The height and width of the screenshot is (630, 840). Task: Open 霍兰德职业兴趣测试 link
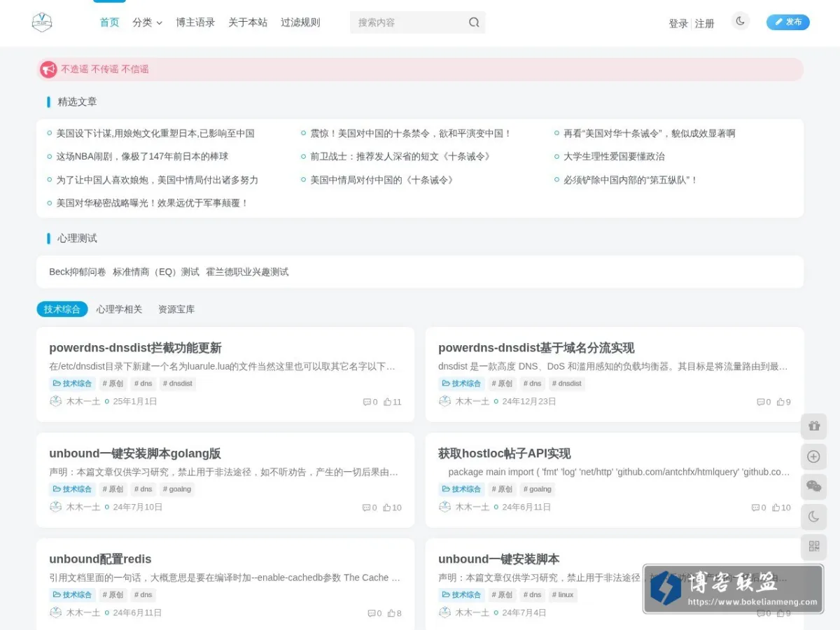pos(247,272)
